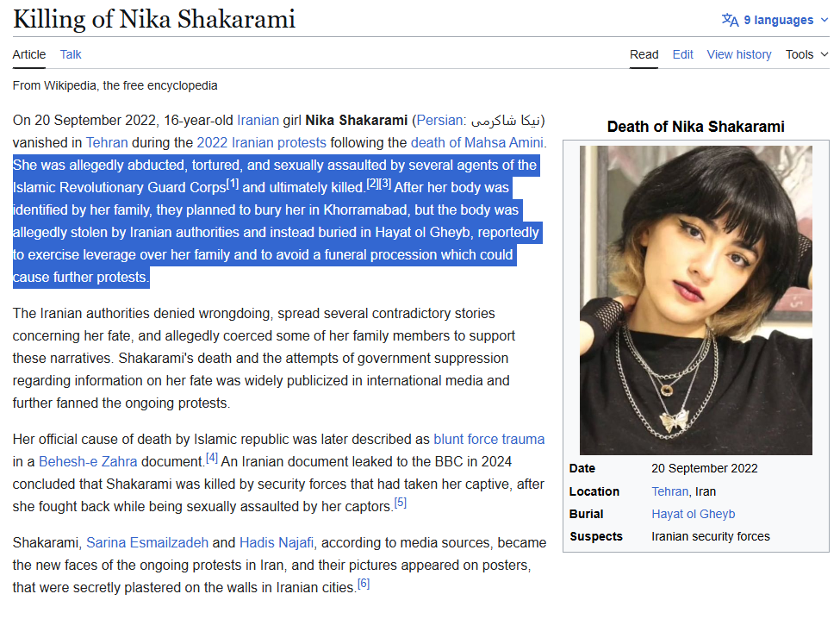This screenshot has height=619, width=840.
Task: Switch to the Article tab
Action: (x=29, y=54)
